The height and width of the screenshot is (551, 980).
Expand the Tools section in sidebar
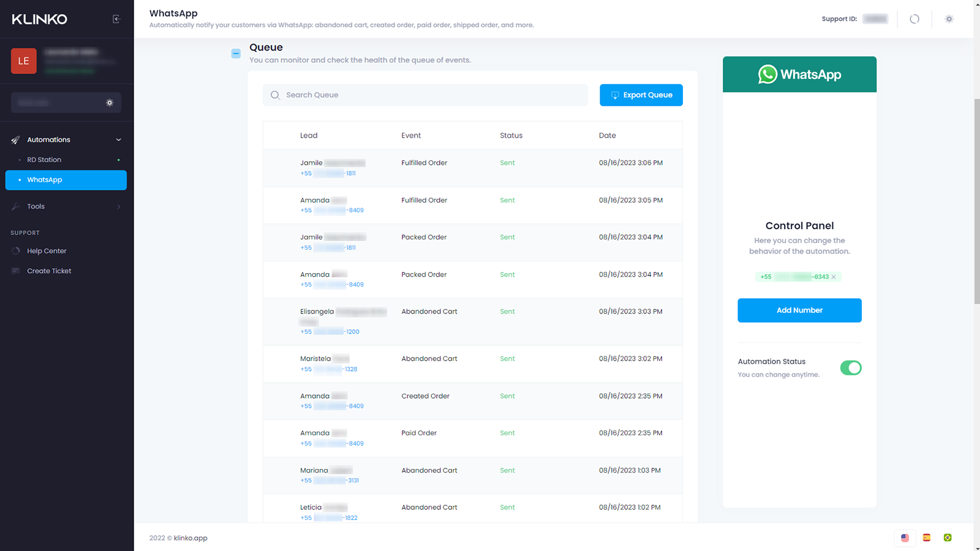point(66,206)
